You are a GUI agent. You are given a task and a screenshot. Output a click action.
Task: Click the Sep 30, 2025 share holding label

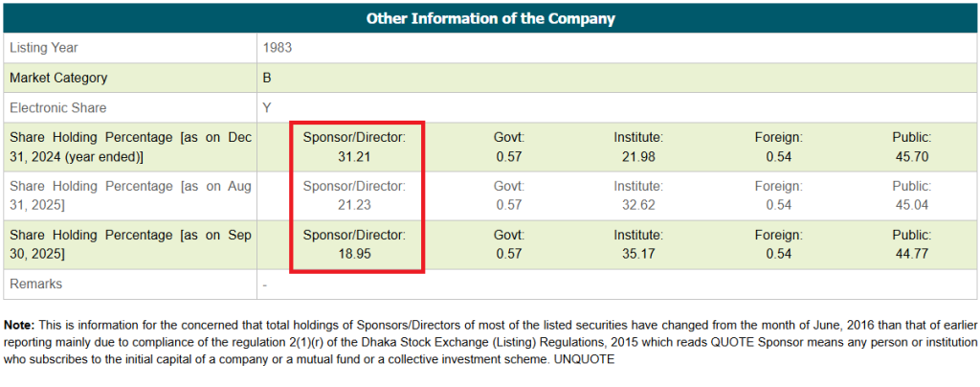(130, 243)
